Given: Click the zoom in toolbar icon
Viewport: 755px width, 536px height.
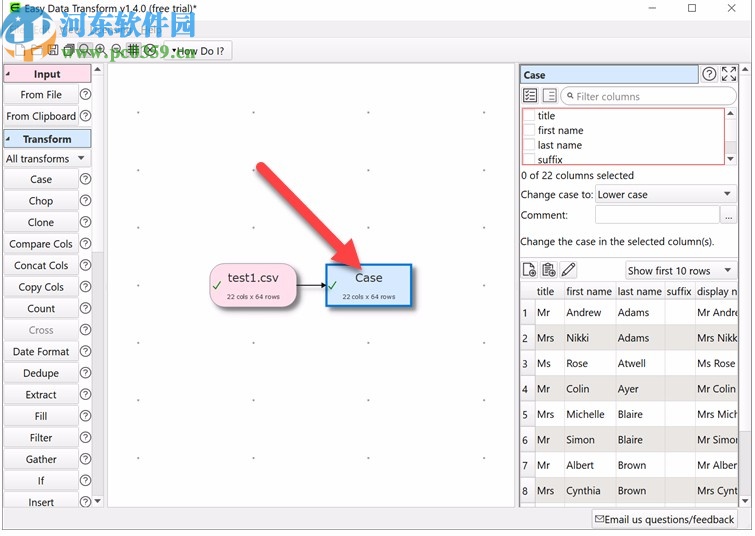Looking at the screenshot, I should click(x=100, y=50).
